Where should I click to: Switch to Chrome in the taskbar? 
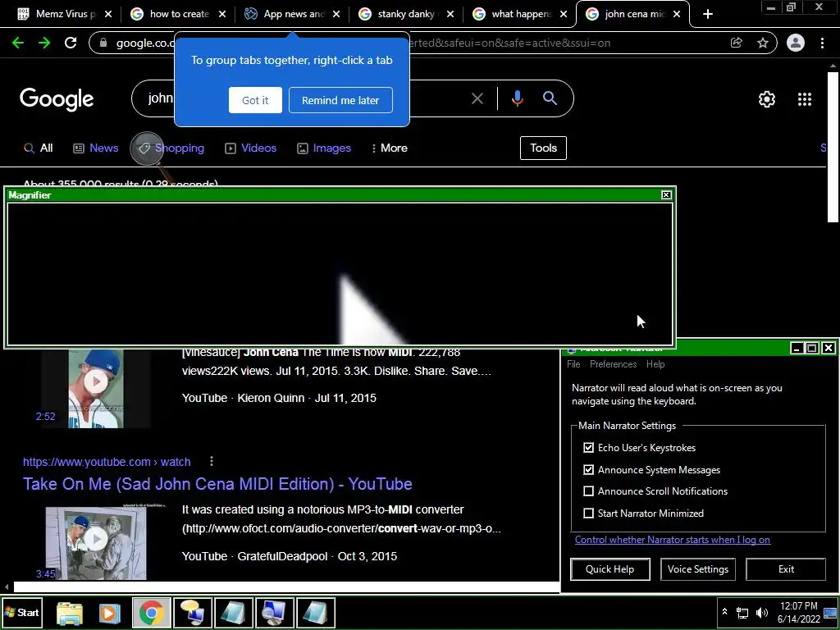tap(152, 613)
